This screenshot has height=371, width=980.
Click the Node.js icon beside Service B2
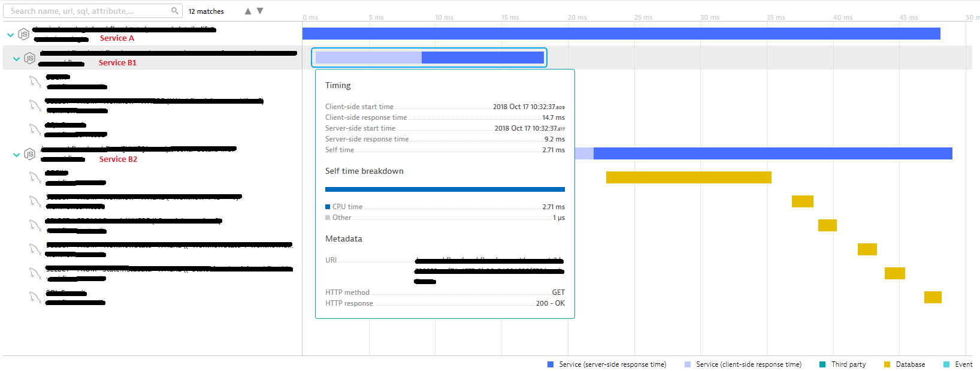(29, 155)
